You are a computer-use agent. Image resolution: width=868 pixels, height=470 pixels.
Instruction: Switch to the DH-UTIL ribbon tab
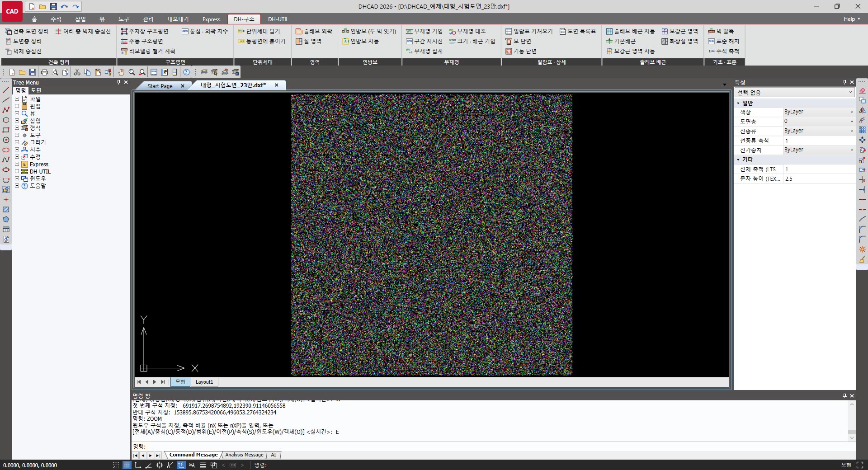pyautogui.click(x=278, y=19)
